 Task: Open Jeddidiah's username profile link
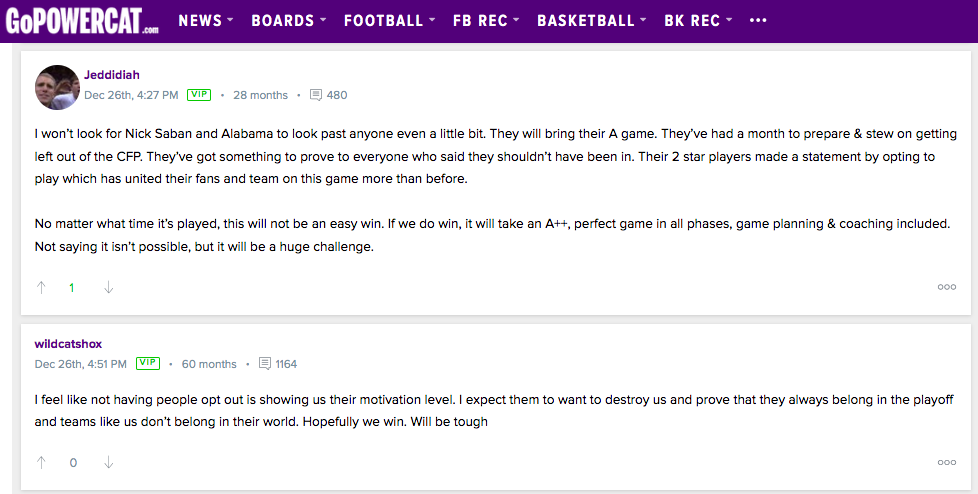pyautogui.click(x=112, y=74)
